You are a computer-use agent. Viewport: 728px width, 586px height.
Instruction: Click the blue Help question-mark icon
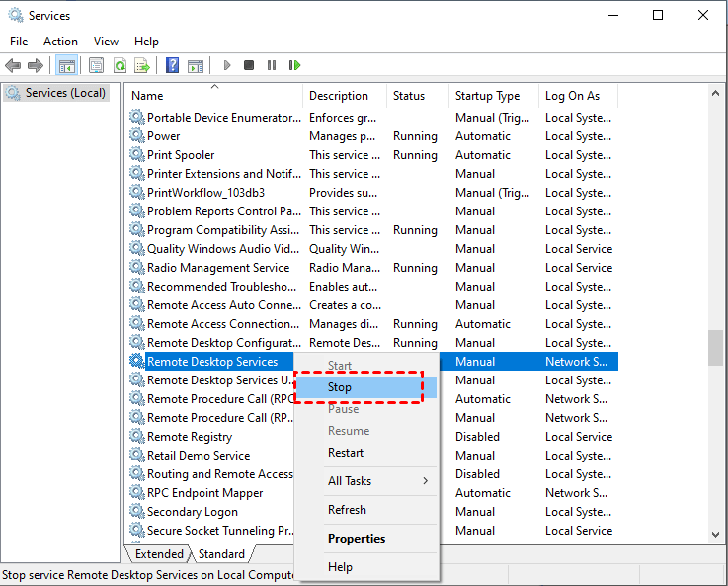click(172, 66)
